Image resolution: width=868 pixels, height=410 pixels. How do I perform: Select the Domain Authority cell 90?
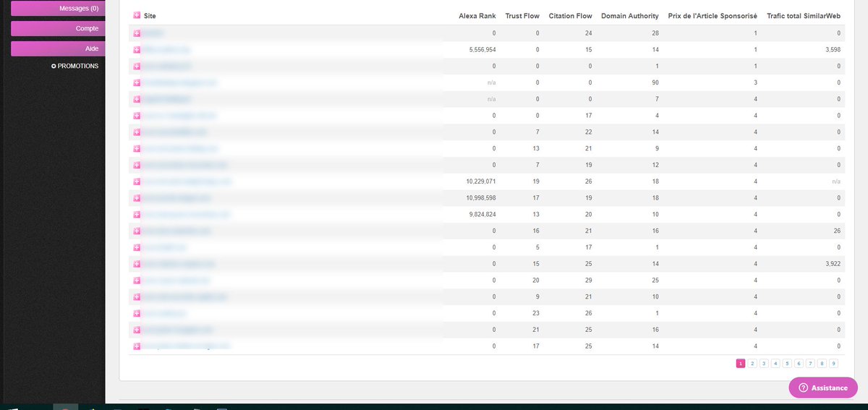[655, 82]
